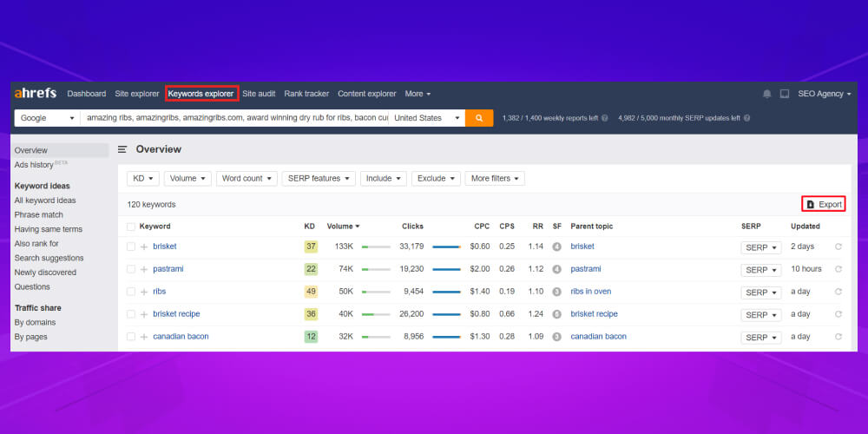Click the SERP features badge in pastrami row
The width and height of the screenshot is (868, 434).
557,270
